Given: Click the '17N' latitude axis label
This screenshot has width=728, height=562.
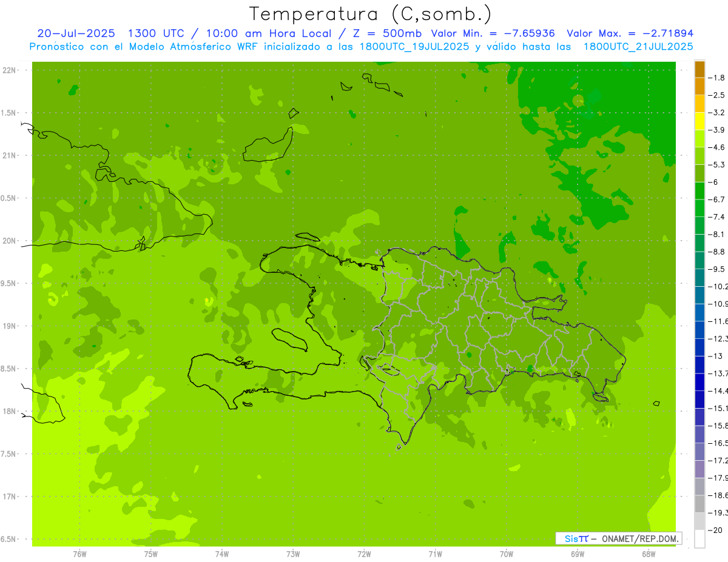Looking at the screenshot, I should [x=9, y=497].
